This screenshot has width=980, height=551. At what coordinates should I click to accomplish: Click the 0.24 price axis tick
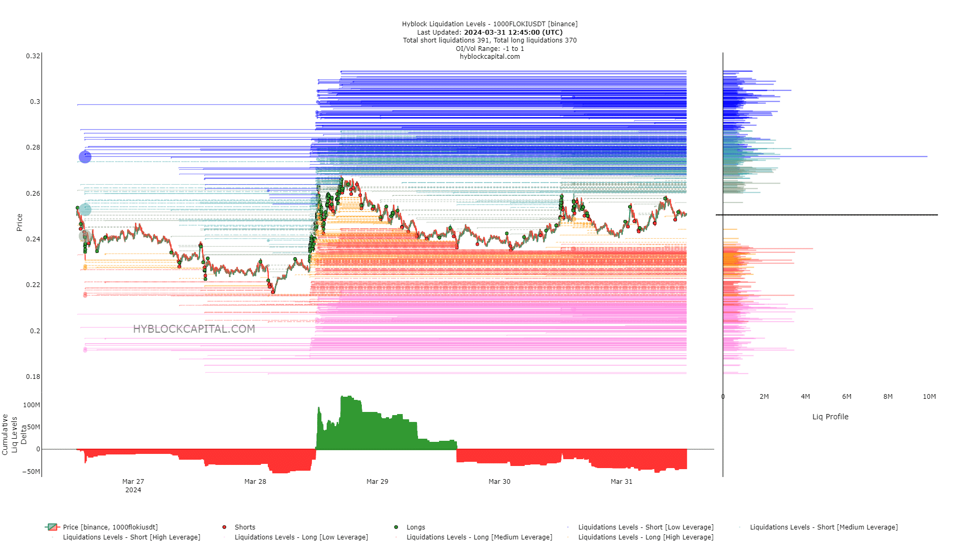33,239
